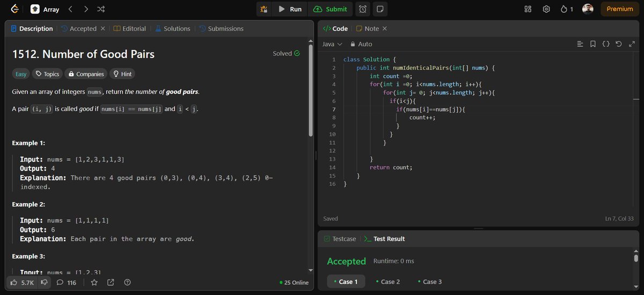Select Case 1 result
This screenshot has width=644, height=295.
click(346, 282)
